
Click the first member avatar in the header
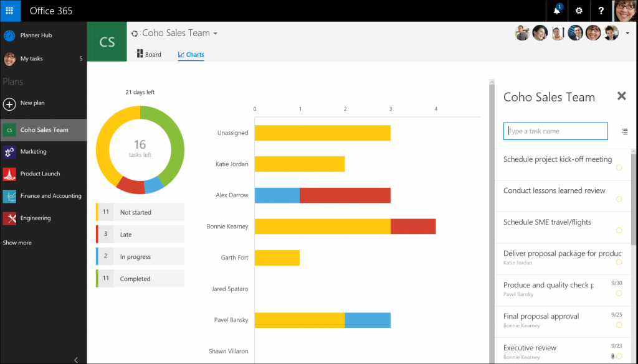521,33
